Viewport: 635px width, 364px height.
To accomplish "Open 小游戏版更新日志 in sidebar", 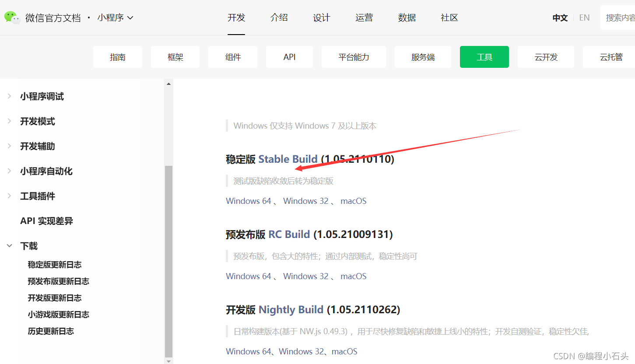I will point(59,315).
